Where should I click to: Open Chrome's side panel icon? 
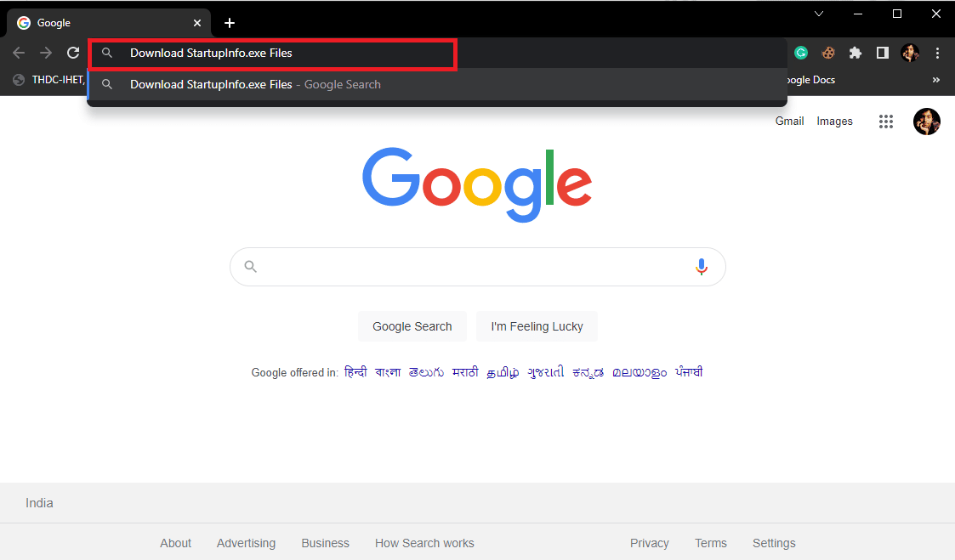pos(882,52)
